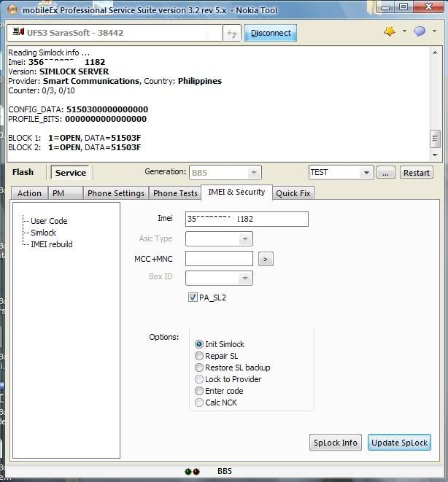Click the > button beside MCC+MNC
The height and width of the screenshot is (482, 448).
click(266, 259)
